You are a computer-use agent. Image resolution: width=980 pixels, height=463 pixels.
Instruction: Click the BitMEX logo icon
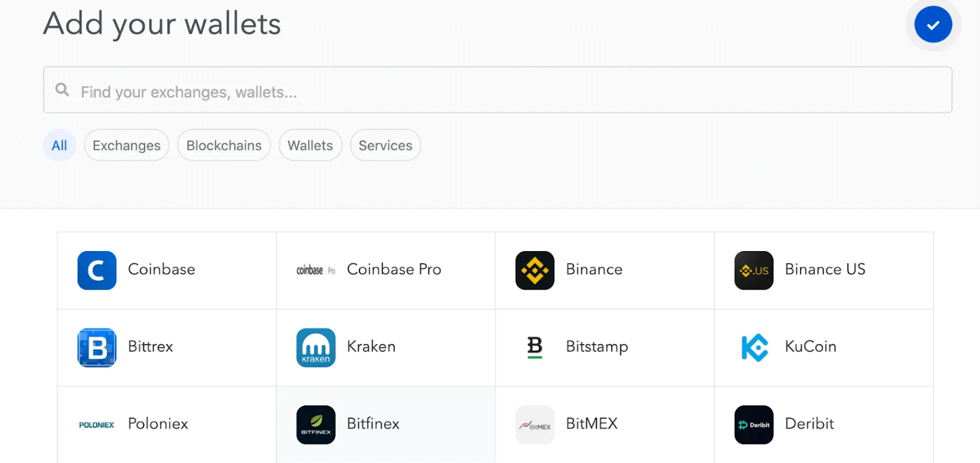tap(535, 424)
